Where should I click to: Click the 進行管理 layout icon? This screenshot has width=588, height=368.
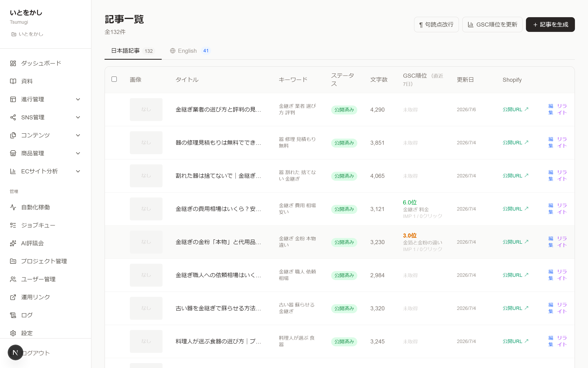pyautogui.click(x=13, y=99)
